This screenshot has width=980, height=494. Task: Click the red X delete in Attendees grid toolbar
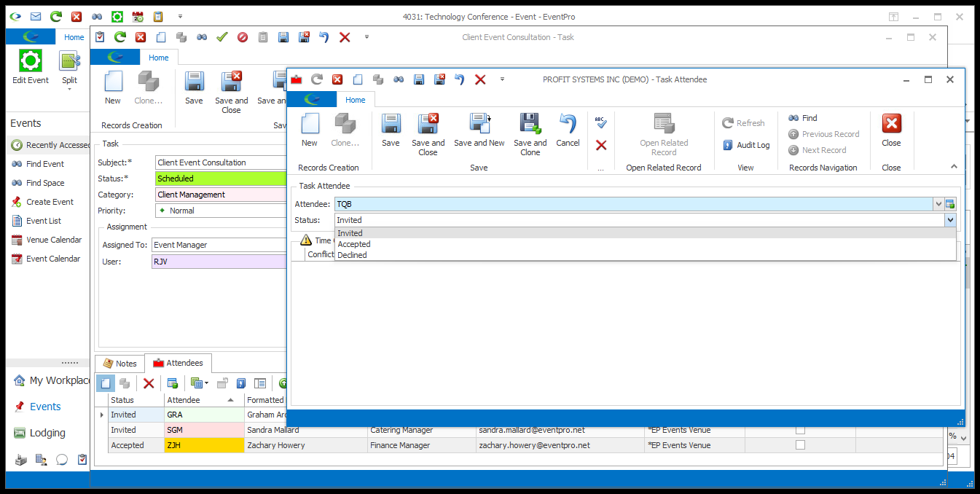click(149, 383)
